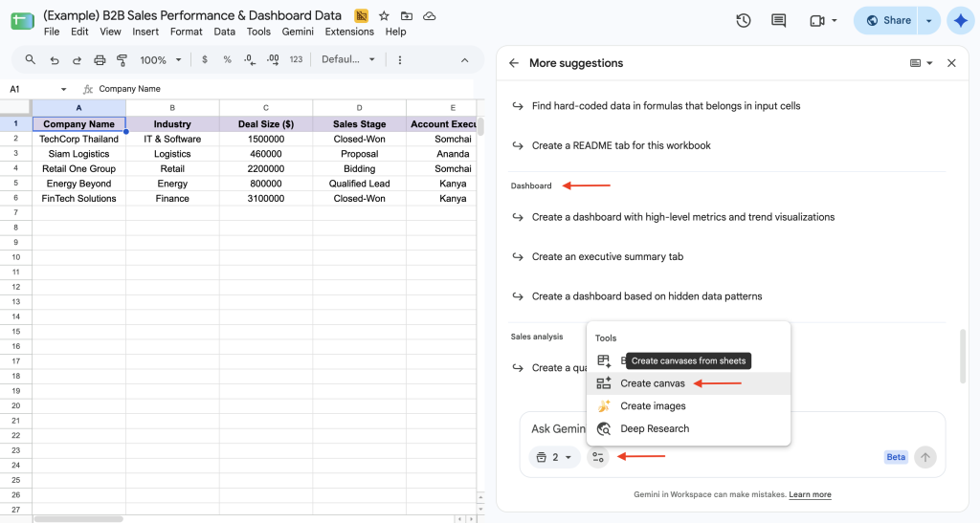Open the Format menu
980x523 pixels.
(x=187, y=32)
